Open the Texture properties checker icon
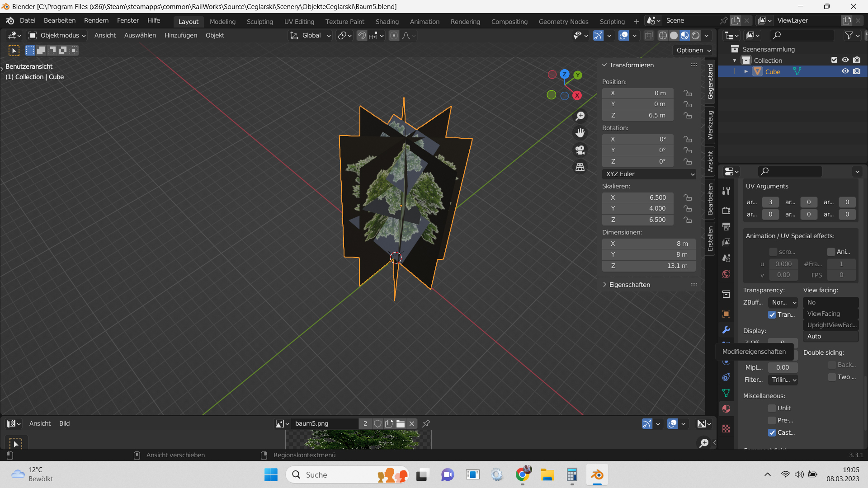Viewport: 868px width, 488px height. (x=726, y=428)
